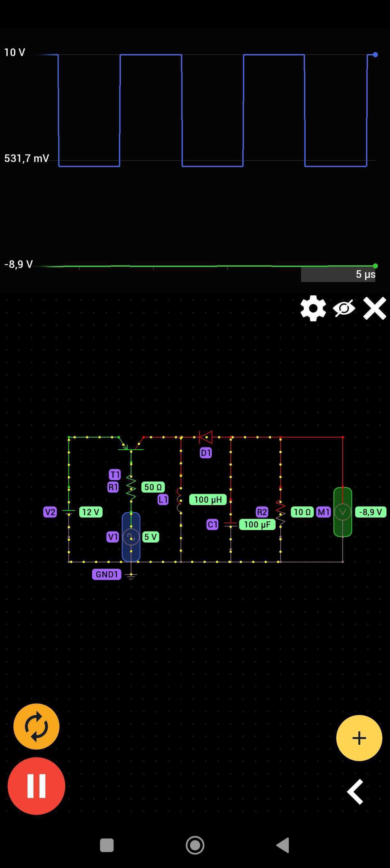The height and width of the screenshot is (868, 390).
Task: Select the square wave source V1
Action: coord(131,537)
